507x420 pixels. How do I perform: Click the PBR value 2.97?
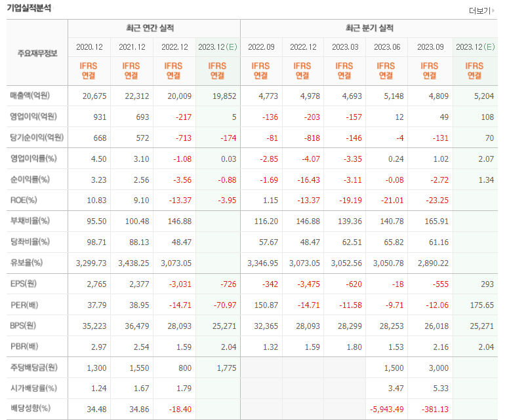(x=98, y=347)
